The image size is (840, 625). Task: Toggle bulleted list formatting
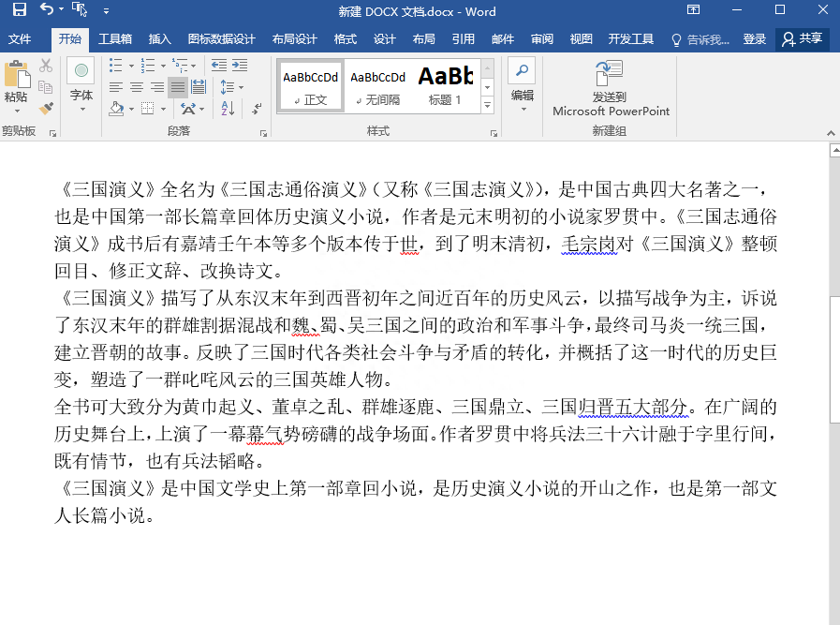[114, 64]
